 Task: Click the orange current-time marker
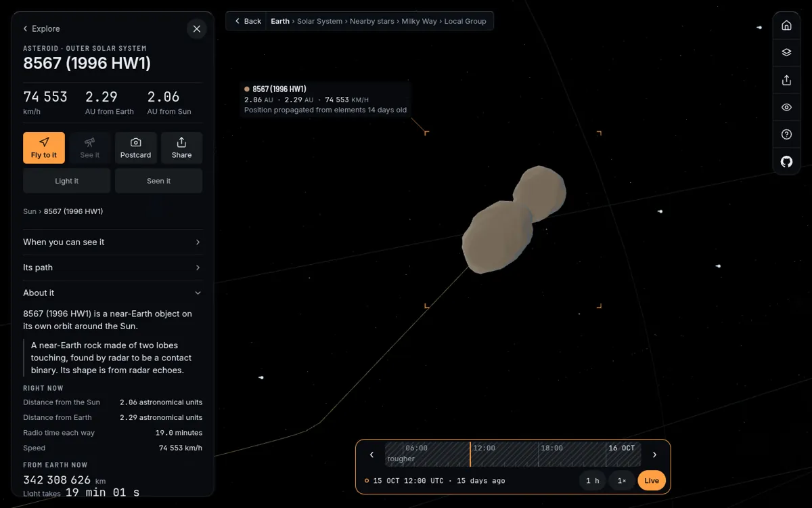click(x=470, y=454)
